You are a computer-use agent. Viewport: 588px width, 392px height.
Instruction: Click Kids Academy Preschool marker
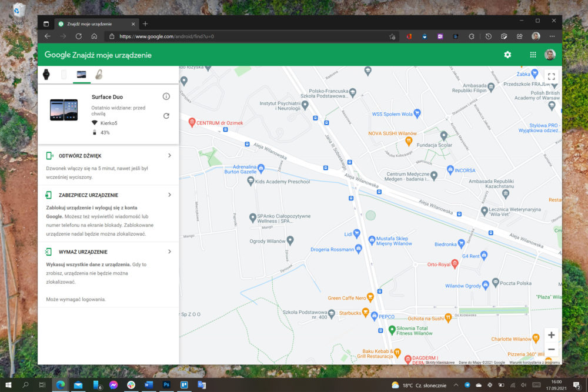[x=250, y=182]
